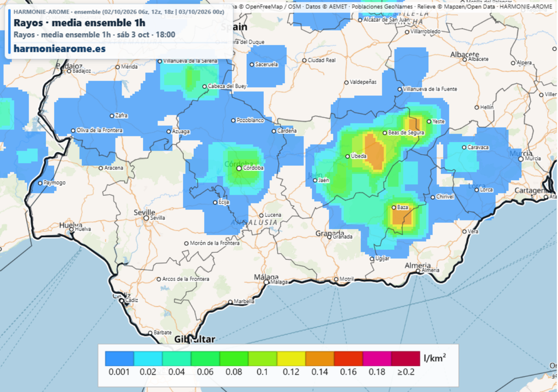Click the red 0.16 legend swatch
Viewport: 558px width, 392px height.
coord(348,359)
